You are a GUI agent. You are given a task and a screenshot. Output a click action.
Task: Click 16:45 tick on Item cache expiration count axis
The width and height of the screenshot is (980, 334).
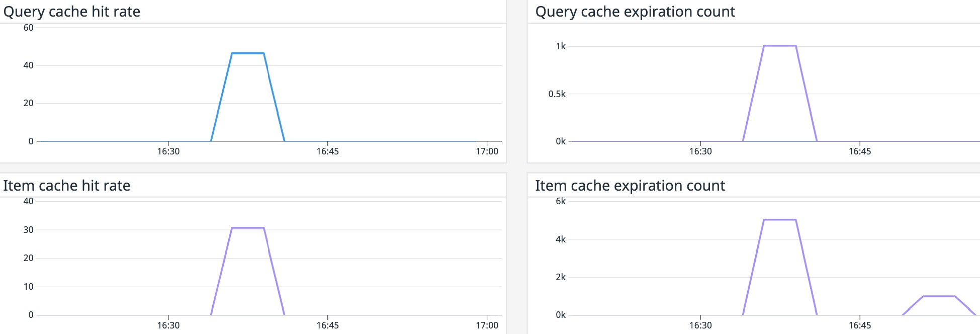[860, 325]
